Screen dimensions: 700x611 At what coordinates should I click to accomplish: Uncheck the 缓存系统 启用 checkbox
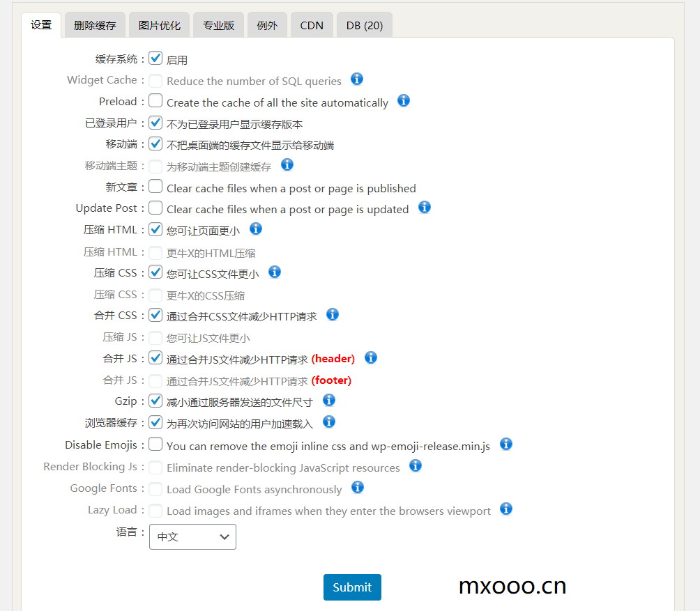(x=155, y=58)
